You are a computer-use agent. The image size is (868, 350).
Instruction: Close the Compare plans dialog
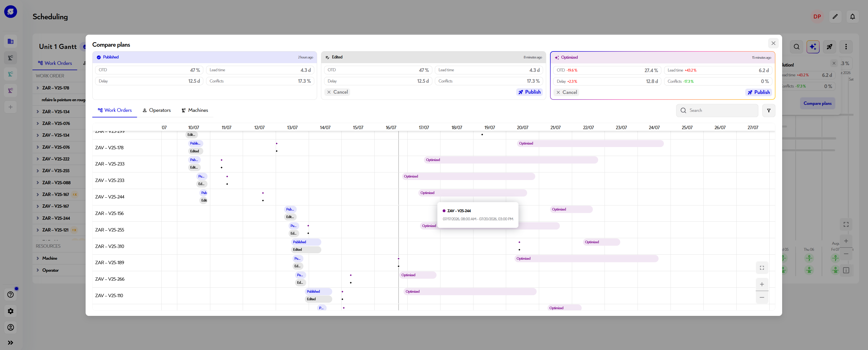tap(773, 43)
